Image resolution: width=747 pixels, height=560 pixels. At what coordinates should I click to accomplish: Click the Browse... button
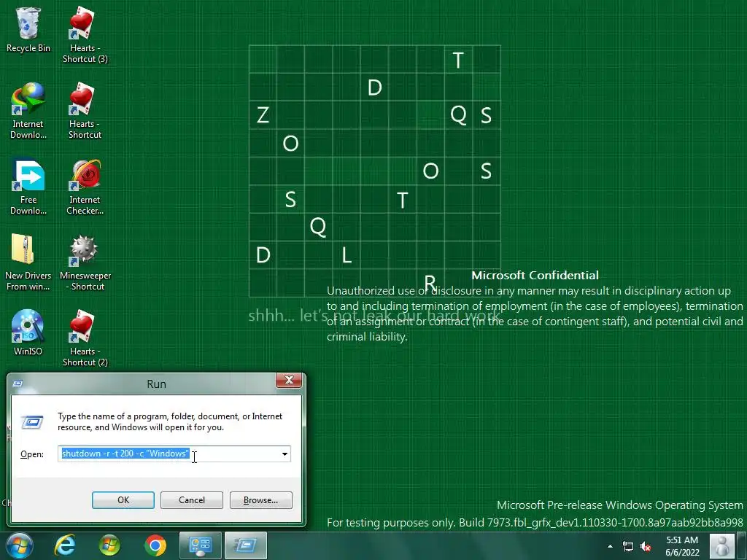[260, 500]
